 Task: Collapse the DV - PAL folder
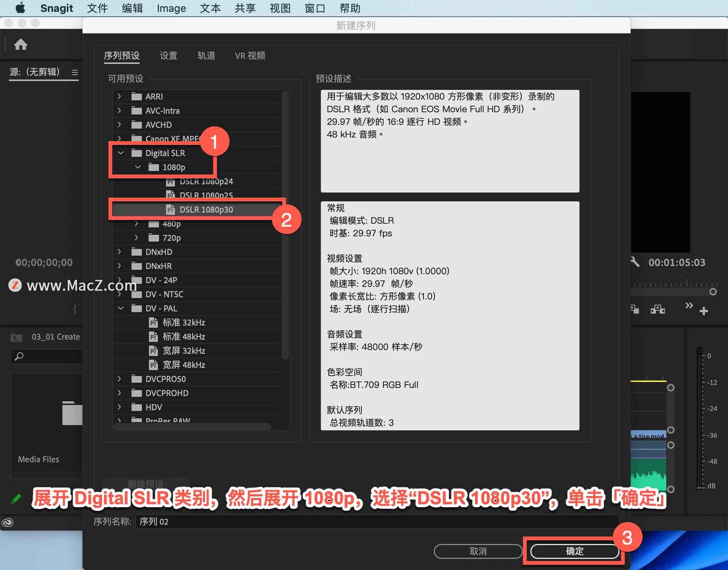[121, 308]
